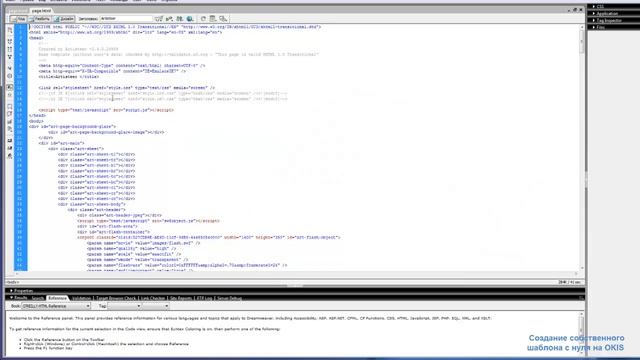Switch to Split (Разбить) view button

40,19
